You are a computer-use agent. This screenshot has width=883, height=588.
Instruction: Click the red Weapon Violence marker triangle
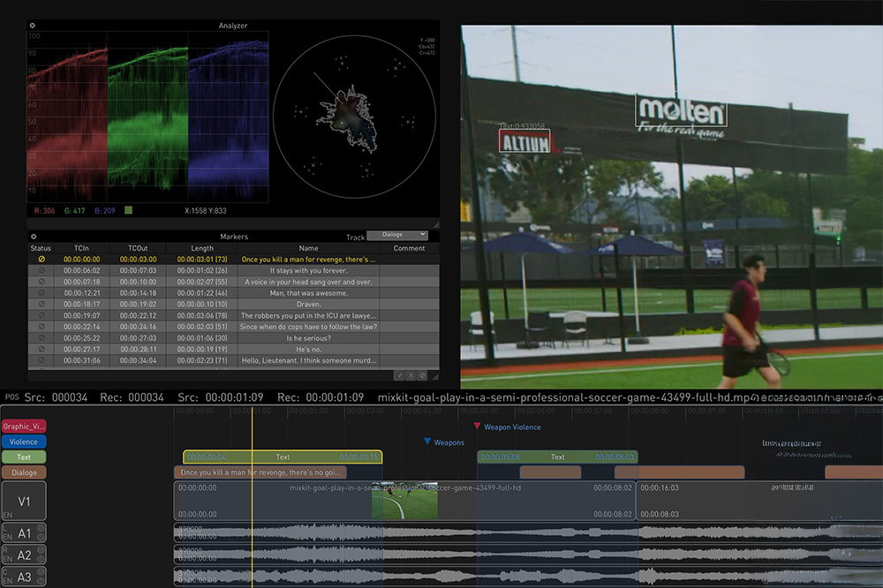pyautogui.click(x=477, y=426)
